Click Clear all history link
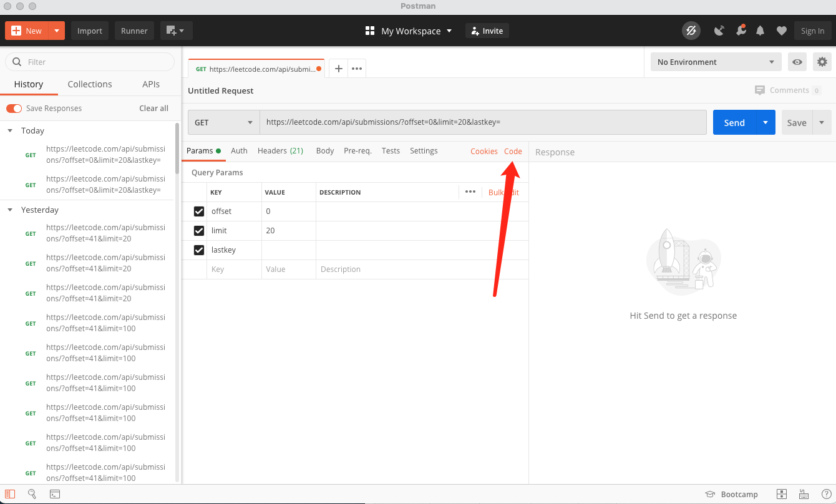The height and width of the screenshot is (504, 836). tap(153, 109)
